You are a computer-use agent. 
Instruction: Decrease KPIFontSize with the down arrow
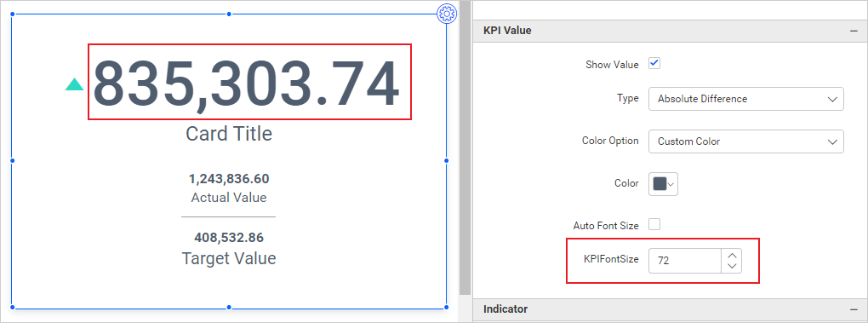pos(732,267)
